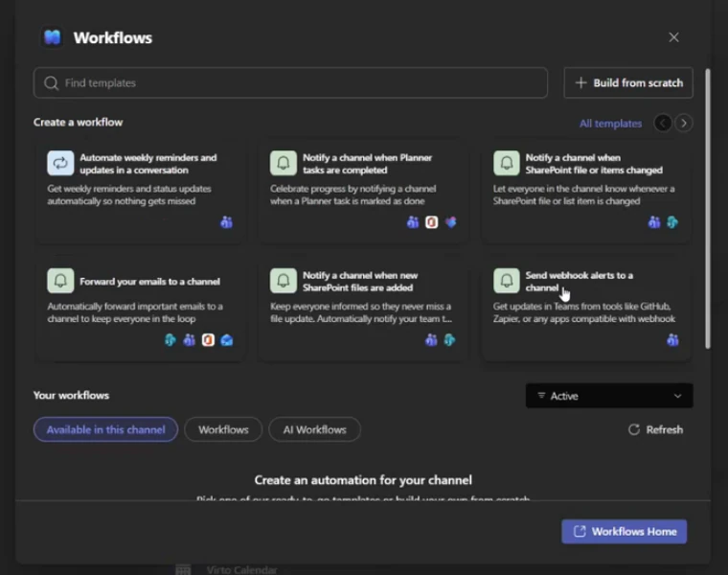728x575 pixels.
Task: Open Notify channel when new SharePoint files added
Action: [x=364, y=308]
